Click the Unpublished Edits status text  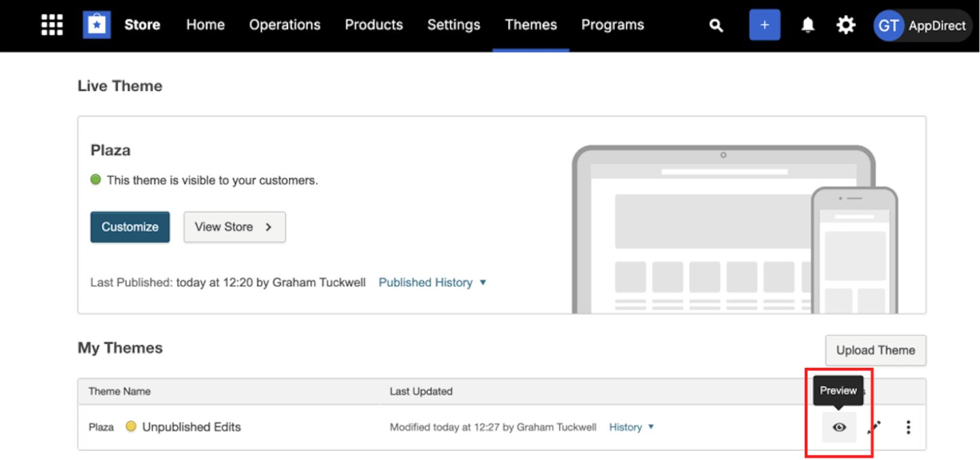tap(191, 427)
